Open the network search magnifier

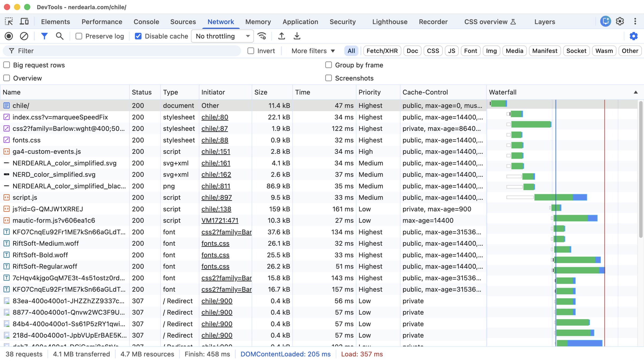coord(59,36)
